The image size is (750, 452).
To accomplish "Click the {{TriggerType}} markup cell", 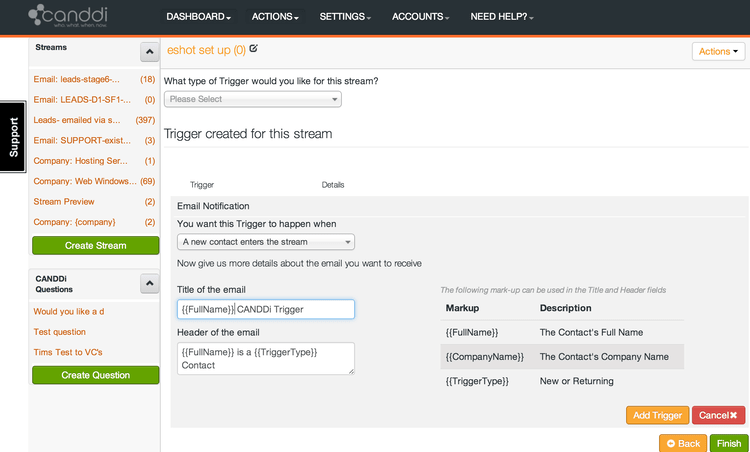I will click(477, 381).
